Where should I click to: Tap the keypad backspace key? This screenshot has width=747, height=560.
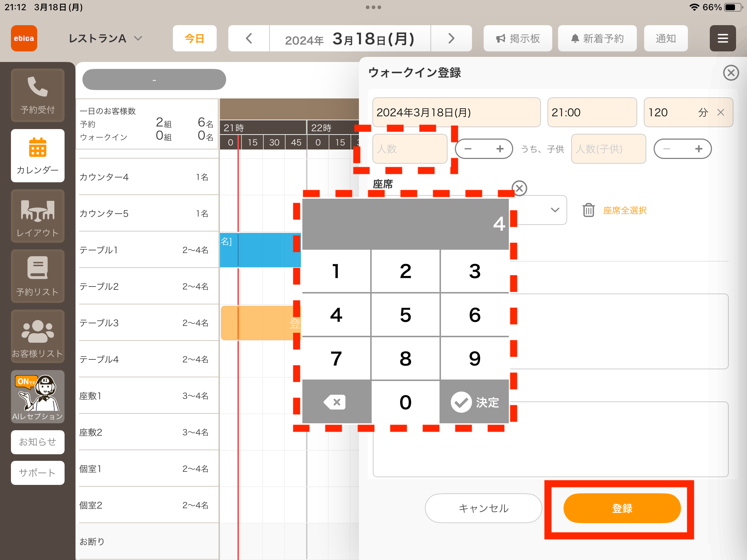click(337, 402)
